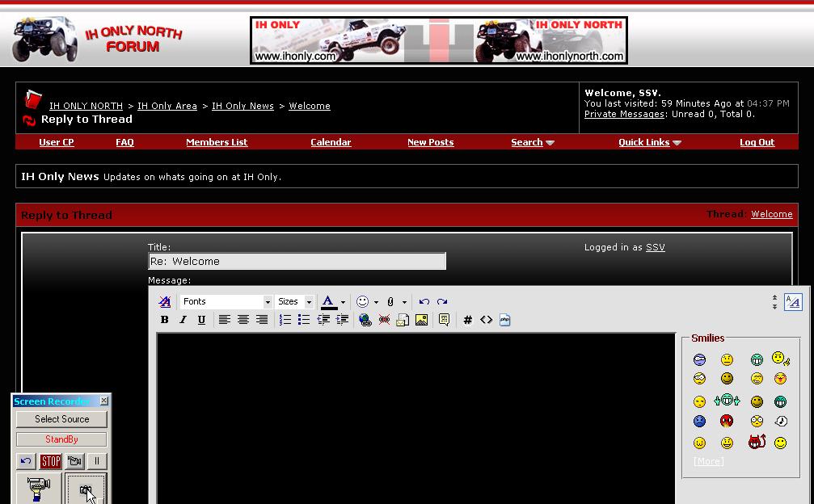Open the Calendar page

coord(331,142)
